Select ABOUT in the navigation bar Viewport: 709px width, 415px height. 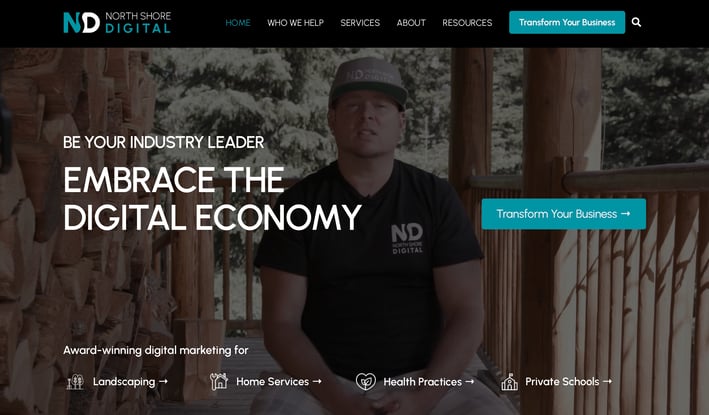[411, 23]
